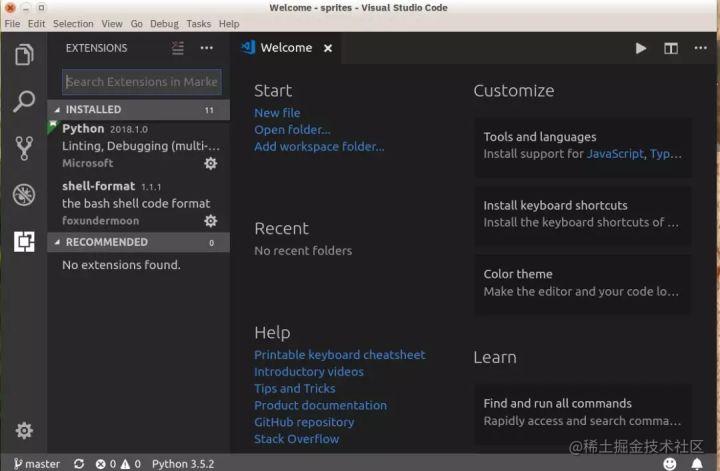Close the Welcome tab
The image size is (720, 471).
[328, 48]
